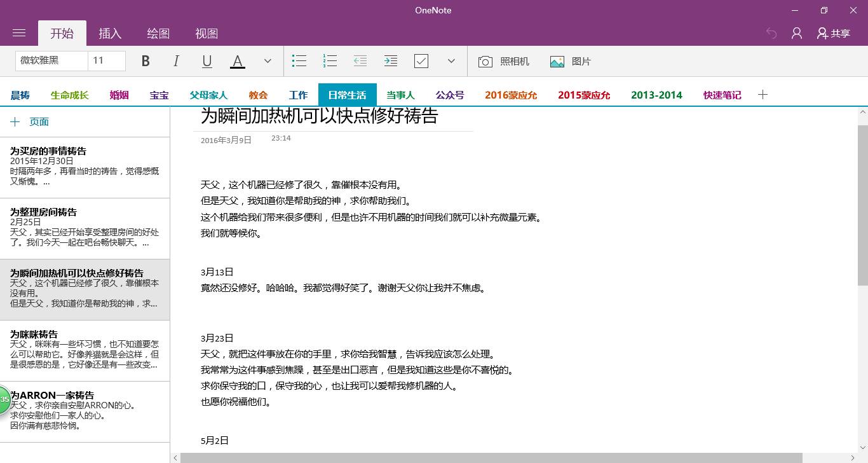The height and width of the screenshot is (463, 868).
Task: Select page 为瞬间加热机可以快点修好祷告 in list
Action: point(85,289)
